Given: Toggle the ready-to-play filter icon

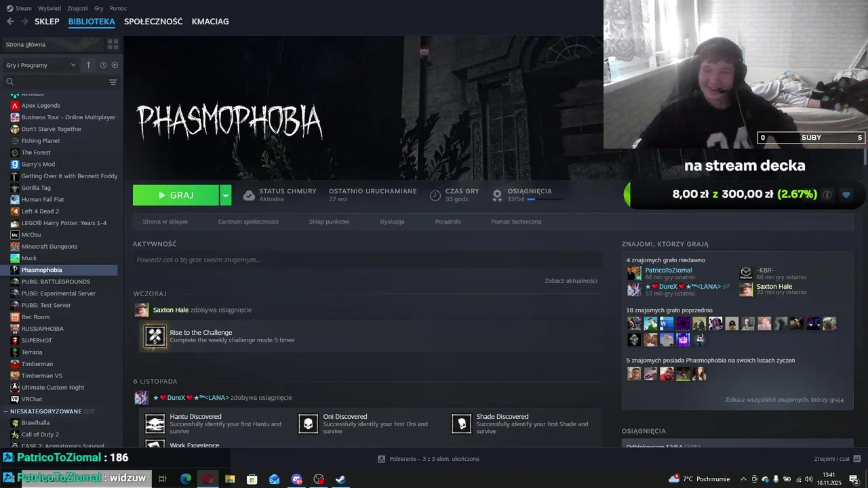Looking at the screenshot, I should 115,65.
